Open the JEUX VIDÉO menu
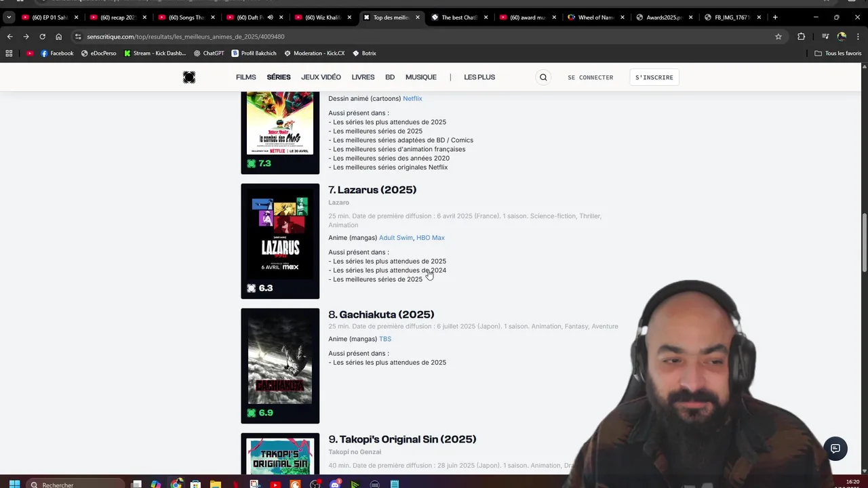 click(321, 77)
